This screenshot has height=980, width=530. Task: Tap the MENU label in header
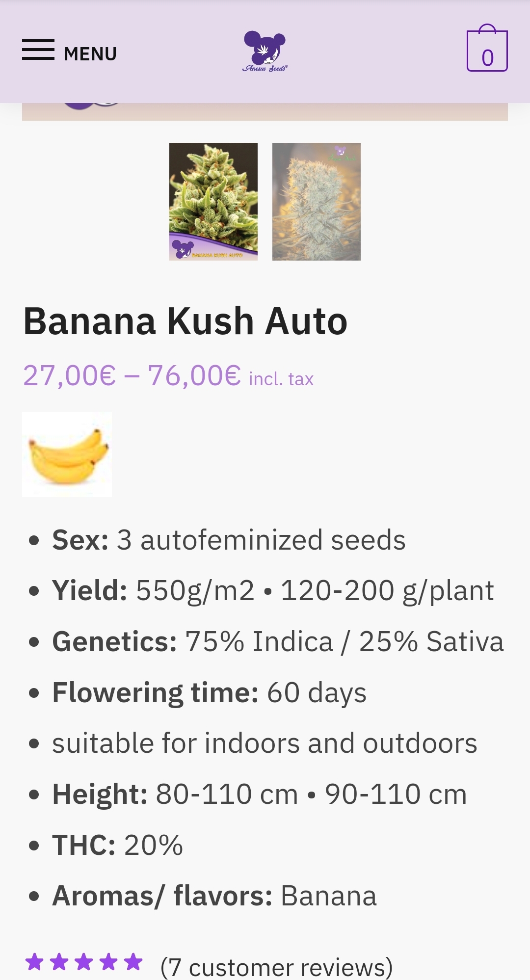coord(90,54)
